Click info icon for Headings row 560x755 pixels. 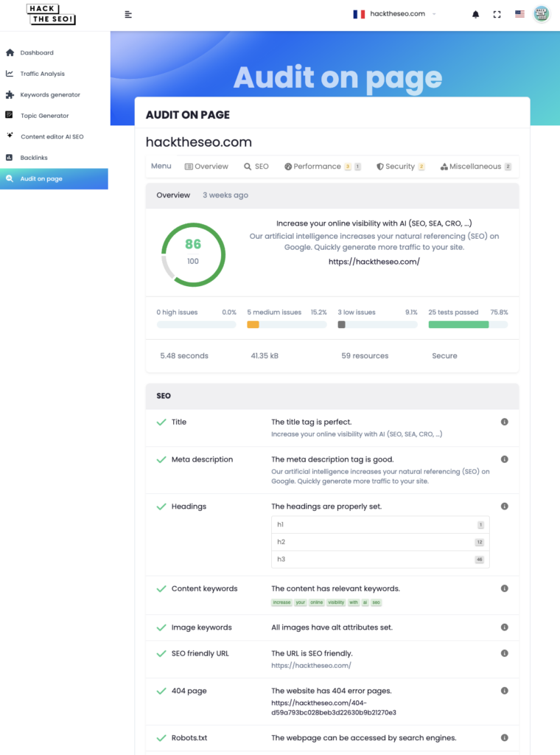(505, 507)
